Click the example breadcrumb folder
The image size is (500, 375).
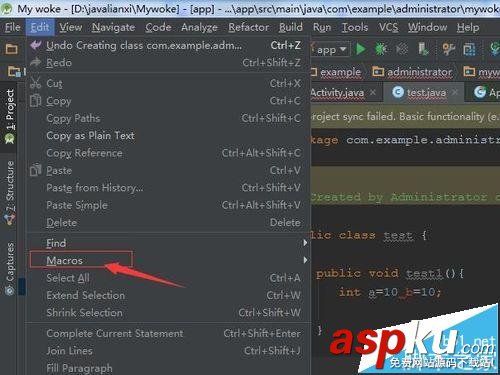(x=337, y=72)
